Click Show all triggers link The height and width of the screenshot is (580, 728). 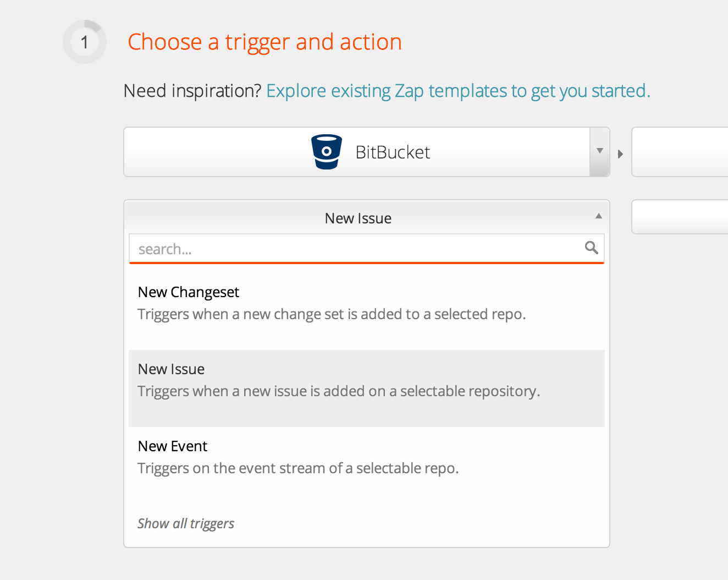coord(186,523)
